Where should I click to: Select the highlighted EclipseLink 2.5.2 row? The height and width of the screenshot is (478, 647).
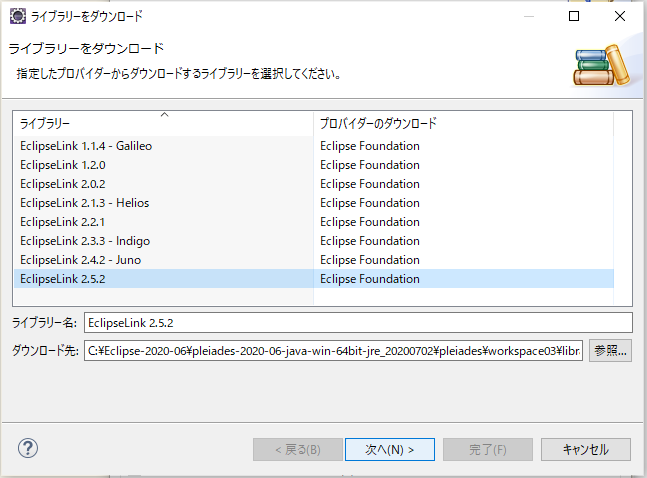pyautogui.click(x=314, y=279)
